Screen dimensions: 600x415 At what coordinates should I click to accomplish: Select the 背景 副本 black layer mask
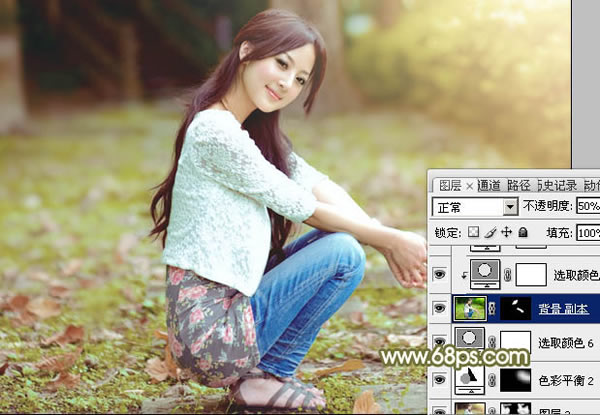pyautogui.click(x=515, y=308)
